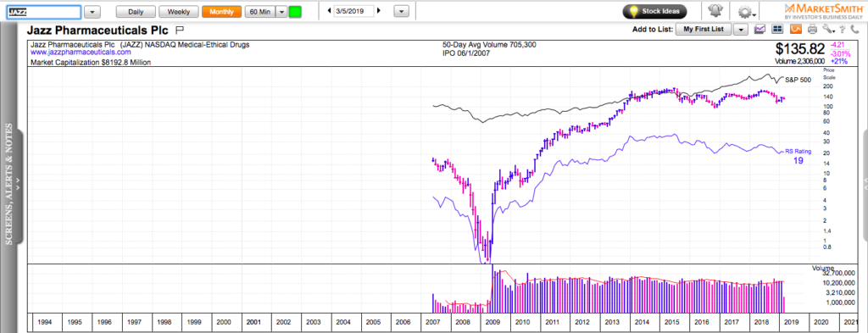
Task: Click the phone contact icon
Action: click(x=855, y=29)
